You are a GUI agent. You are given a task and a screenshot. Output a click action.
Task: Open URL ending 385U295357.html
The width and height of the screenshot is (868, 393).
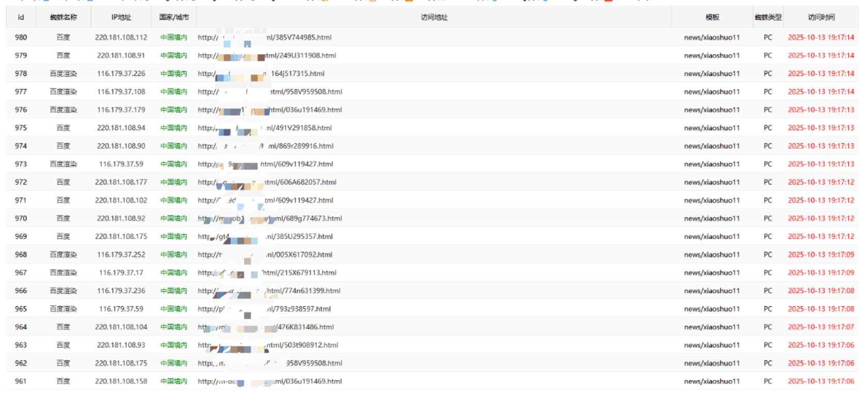coord(265,237)
